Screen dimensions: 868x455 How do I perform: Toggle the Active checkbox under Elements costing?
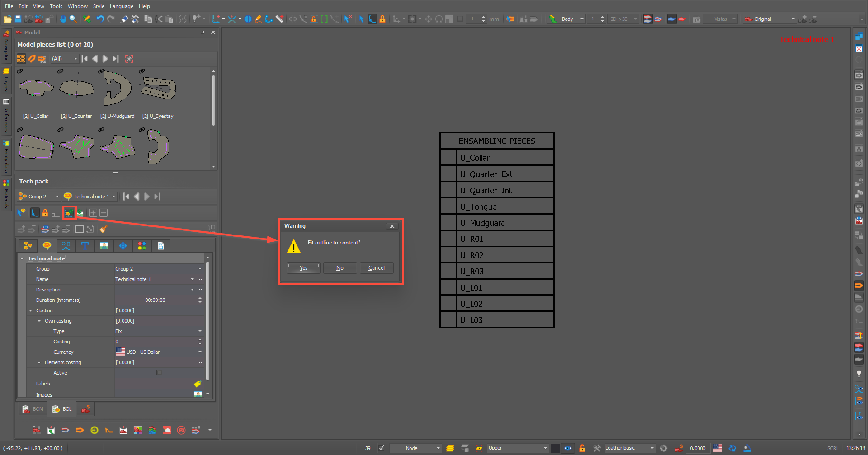[159, 373]
